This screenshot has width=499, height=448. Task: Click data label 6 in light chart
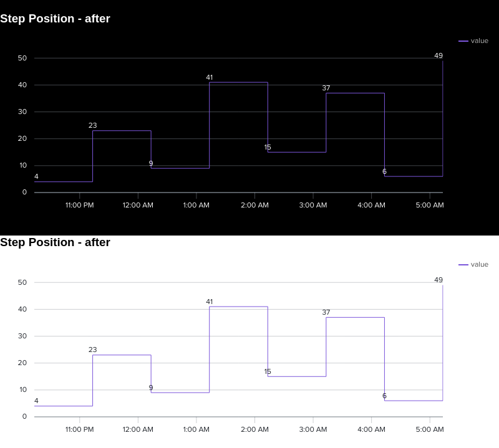coord(384,396)
